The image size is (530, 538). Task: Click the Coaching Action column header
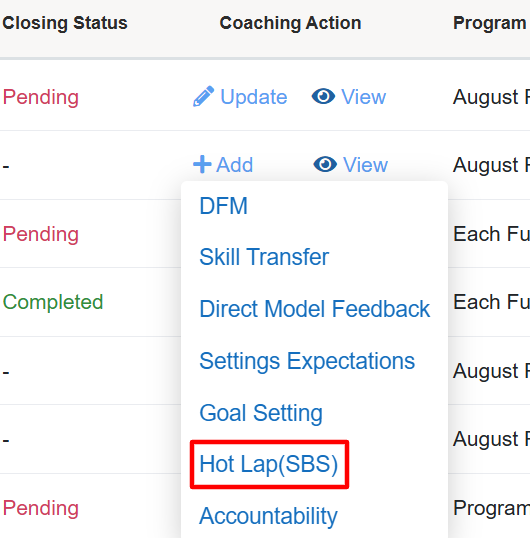click(x=290, y=23)
